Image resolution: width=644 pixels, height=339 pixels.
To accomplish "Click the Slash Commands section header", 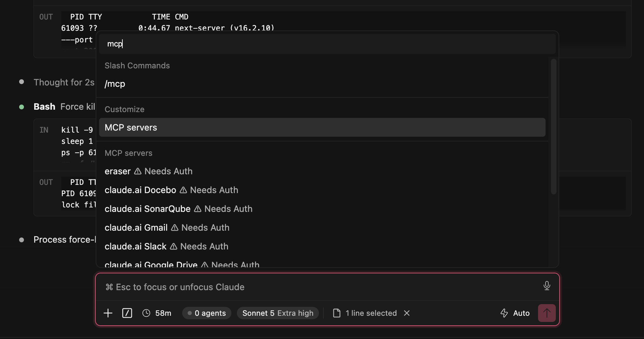I will (137, 66).
